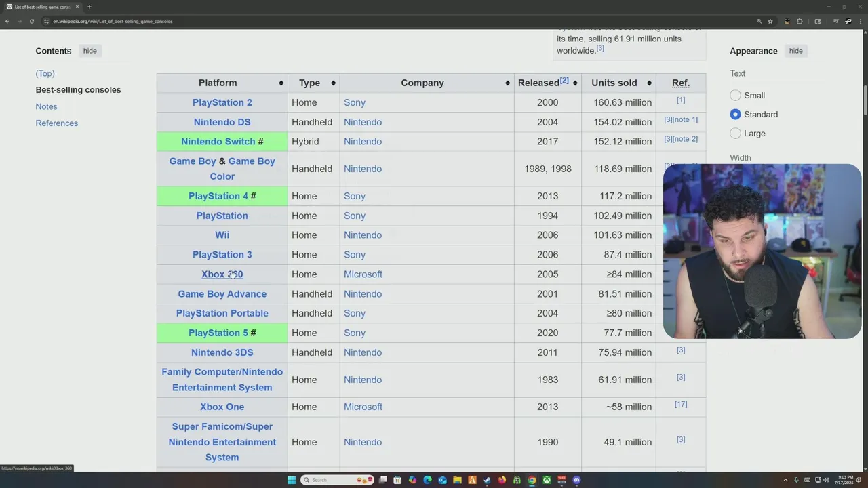868x488 pixels.
Task: Hide the Contents sidebar
Action: pyautogui.click(x=90, y=51)
